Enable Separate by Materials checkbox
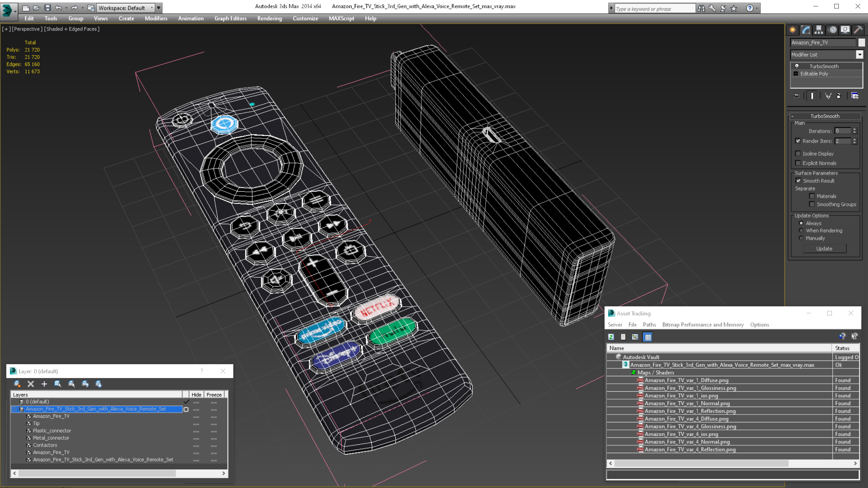Viewport: 868px width, 488px height. 812,196
